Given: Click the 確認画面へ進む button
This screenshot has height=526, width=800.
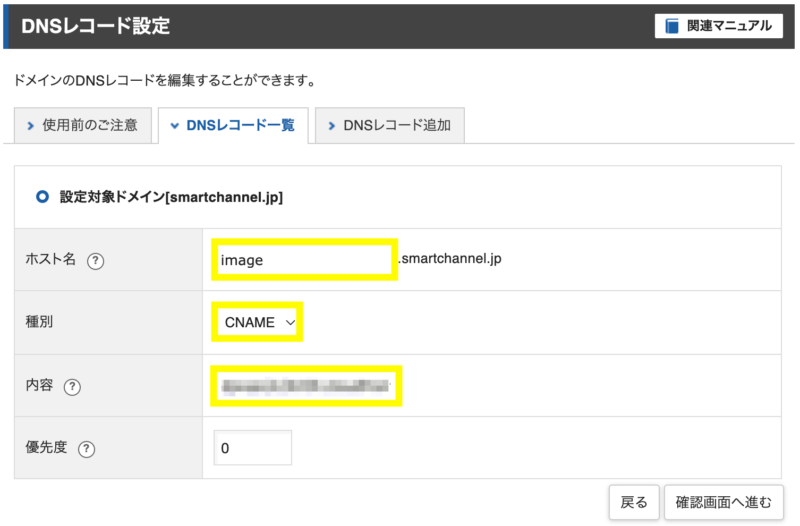Looking at the screenshot, I should point(723,503).
